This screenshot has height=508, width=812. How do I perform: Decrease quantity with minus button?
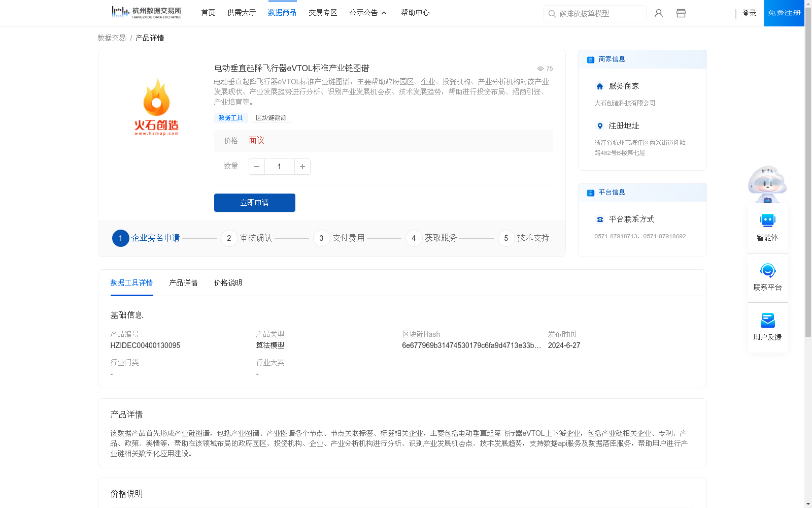[x=257, y=167]
